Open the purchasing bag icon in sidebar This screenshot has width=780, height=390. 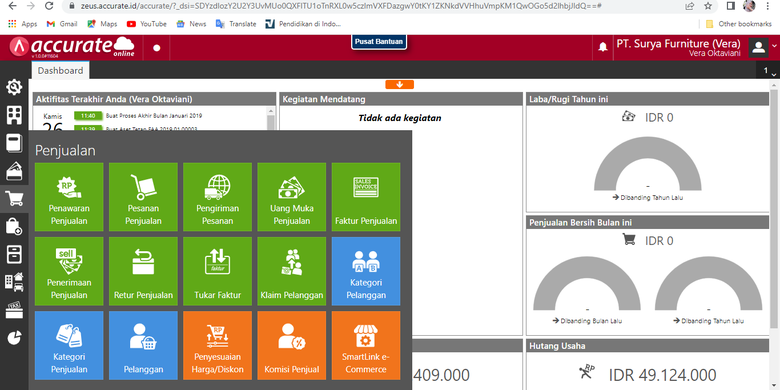click(x=14, y=226)
